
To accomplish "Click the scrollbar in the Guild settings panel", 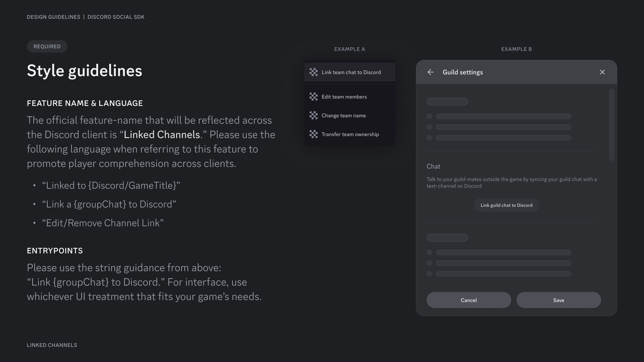I will click(611, 125).
